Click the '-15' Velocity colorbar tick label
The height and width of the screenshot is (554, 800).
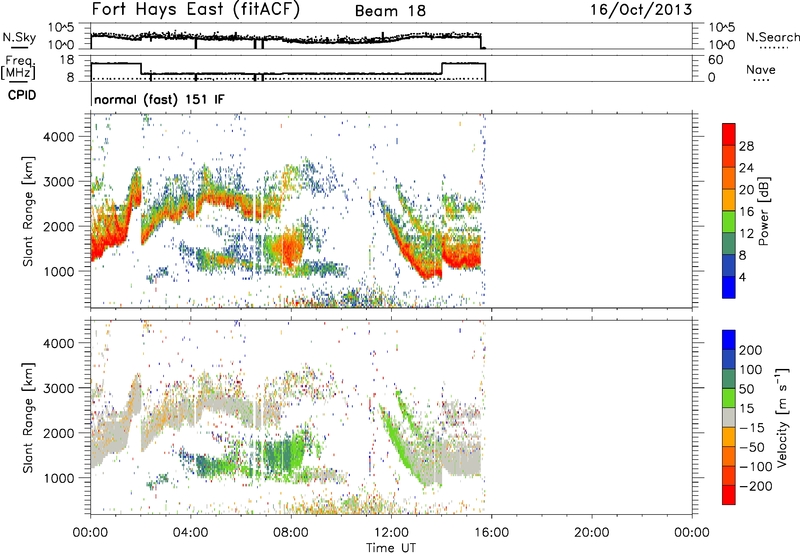tap(752, 427)
